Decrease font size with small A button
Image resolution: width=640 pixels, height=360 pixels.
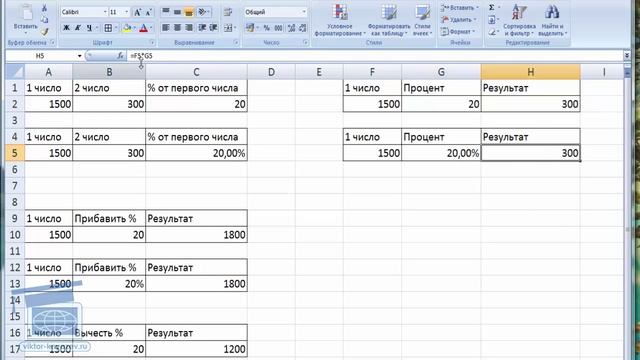pyautogui.click(x=149, y=12)
